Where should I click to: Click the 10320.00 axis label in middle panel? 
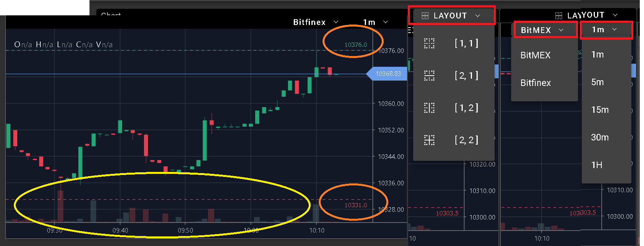[482, 164]
